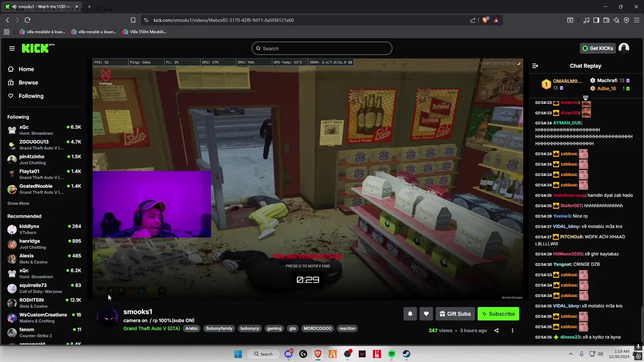
Task: Open the browser main hamburger menu
Action: [637, 20]
